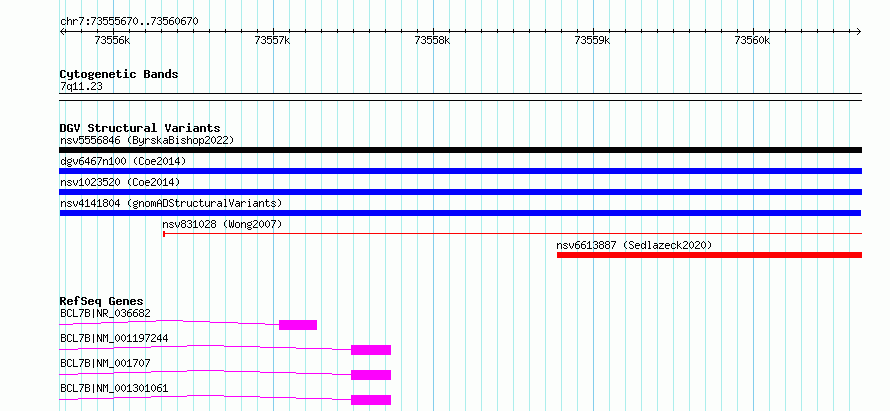The height and width of the screenshot is (411, 890).
Task: Click the 73559k ruler position
Action: click(x=593, y=40)
